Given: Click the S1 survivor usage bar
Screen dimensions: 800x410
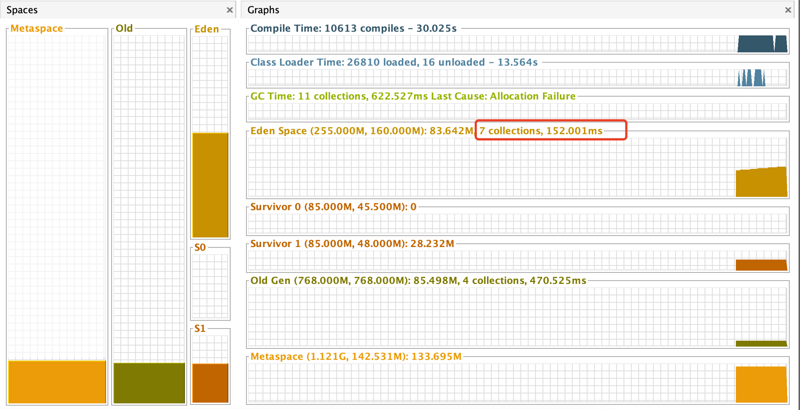Looking at the screenshot, I should pos(210,383).
